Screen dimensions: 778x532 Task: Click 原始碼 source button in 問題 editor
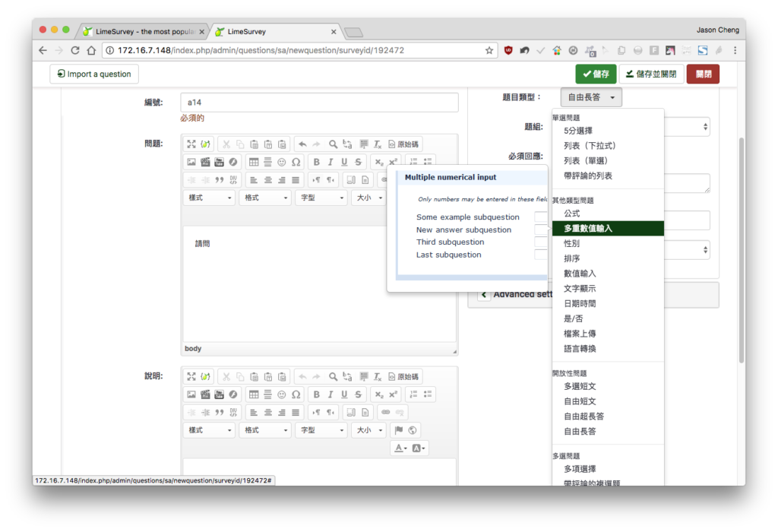click(403, 144)
